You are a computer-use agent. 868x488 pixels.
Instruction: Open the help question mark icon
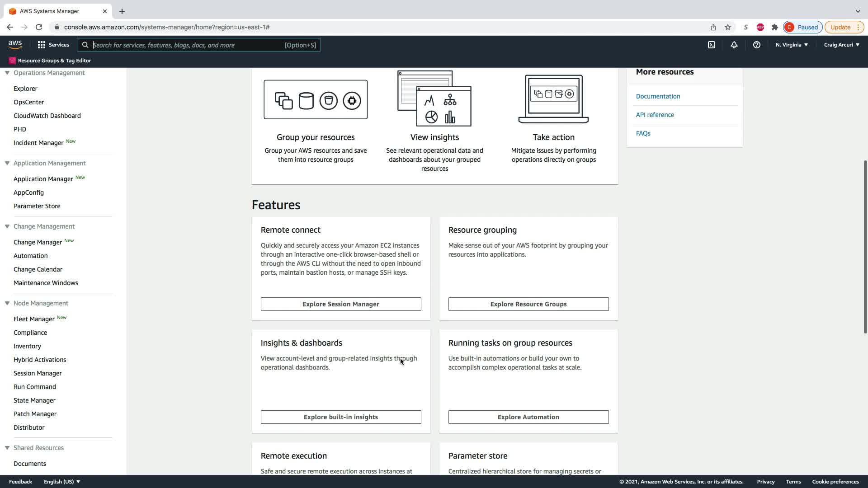click(756, 45)
